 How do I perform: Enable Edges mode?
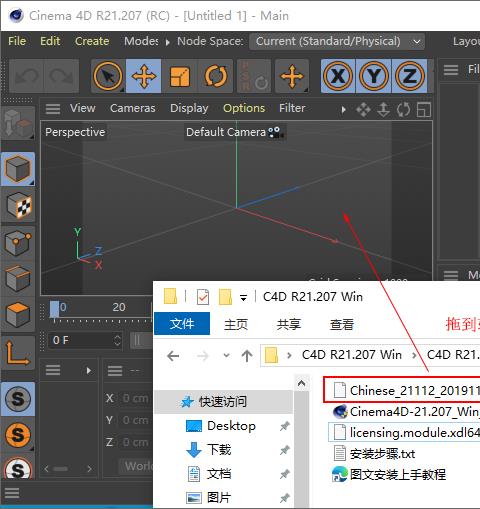[18, 278]
